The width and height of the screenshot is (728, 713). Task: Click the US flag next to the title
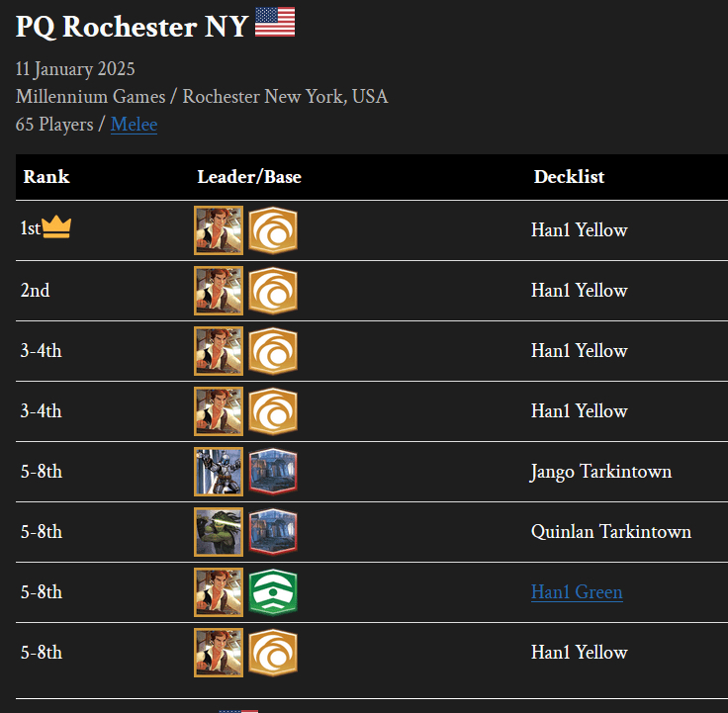coord(275,23)
